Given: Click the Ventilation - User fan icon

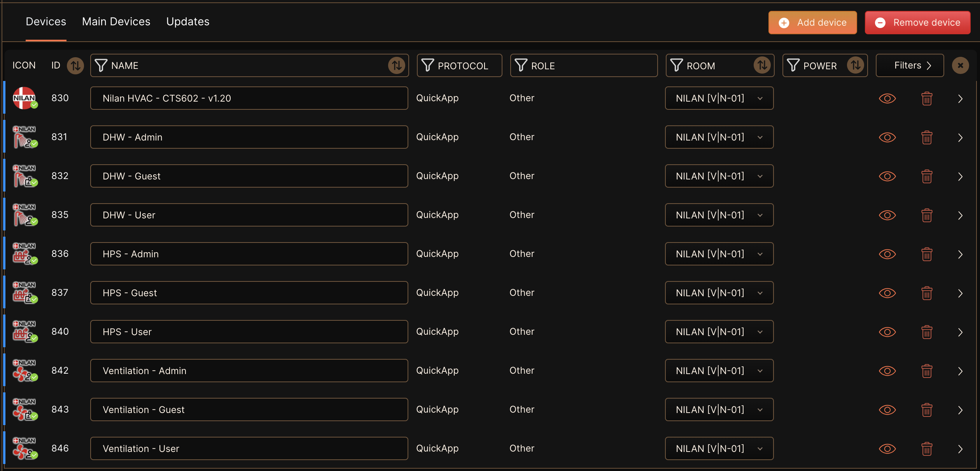Looking at the screenshot, I should click(25, 448).
